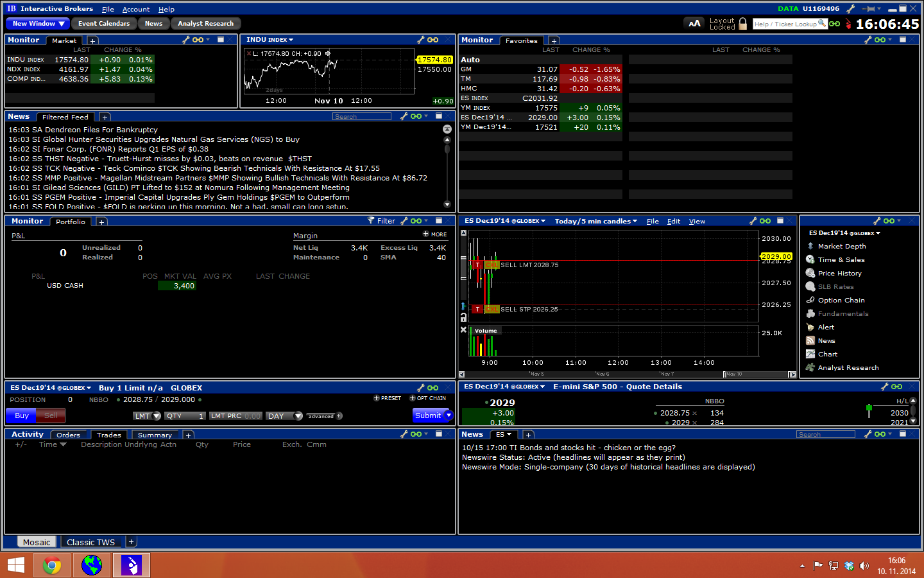Click the Quote Details panel wrench icon
This screenshot has height=578, width=924.
click(x=885, y=387)
